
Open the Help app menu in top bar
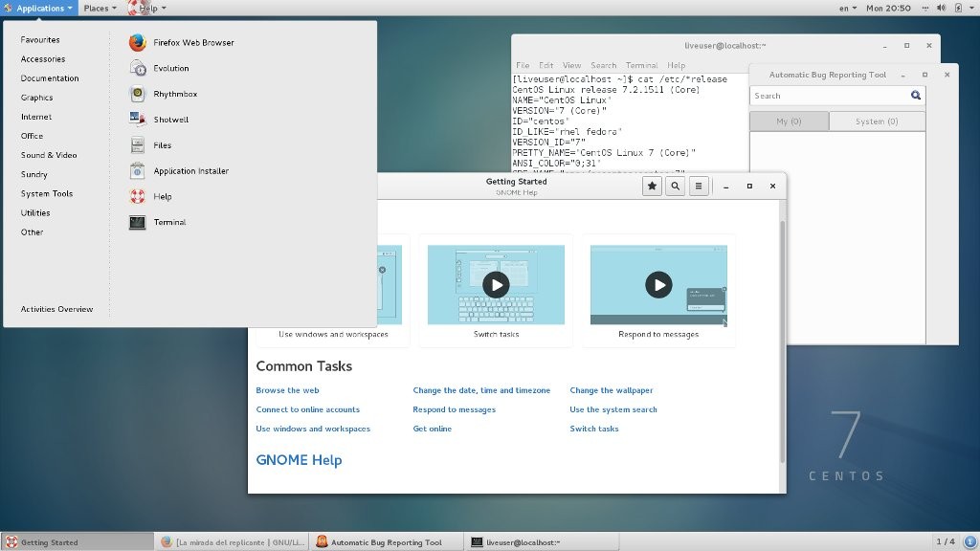(147, 8)
